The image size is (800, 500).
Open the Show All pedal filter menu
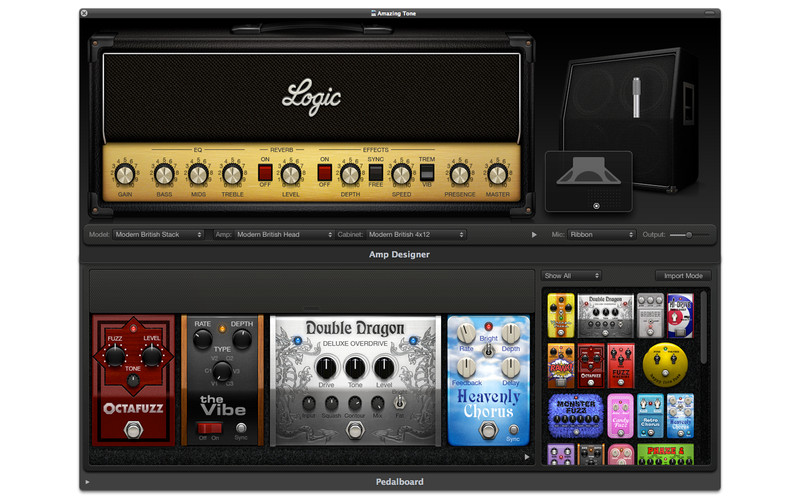tap(571, 276)
